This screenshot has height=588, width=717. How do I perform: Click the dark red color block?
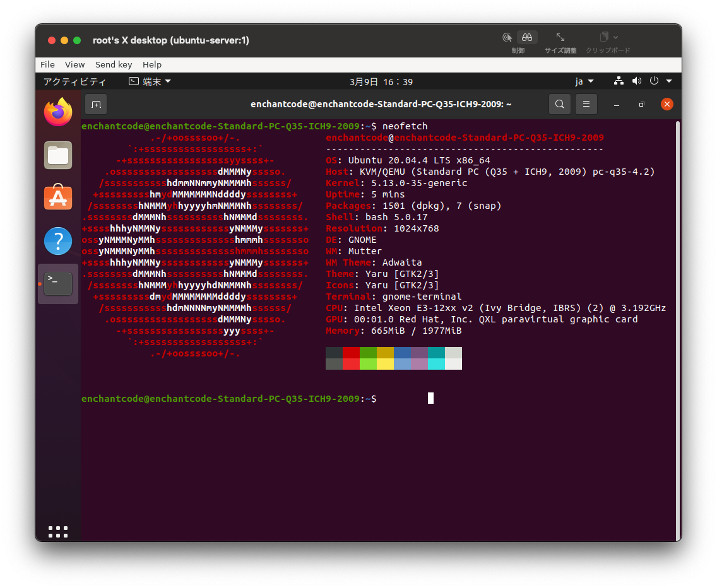(x=351, y=353)
